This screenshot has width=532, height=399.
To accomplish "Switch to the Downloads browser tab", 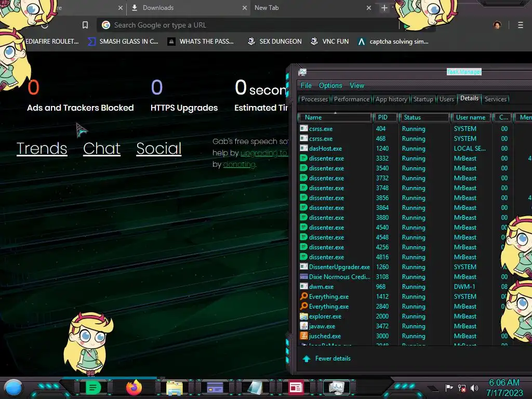I will 188,8.
